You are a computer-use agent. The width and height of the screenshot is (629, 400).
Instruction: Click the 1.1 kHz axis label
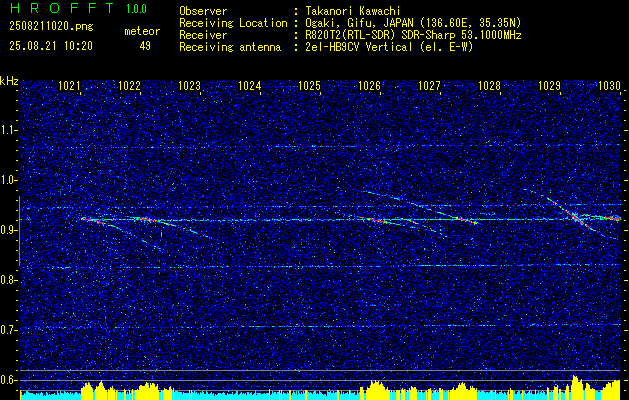point(8,130)
